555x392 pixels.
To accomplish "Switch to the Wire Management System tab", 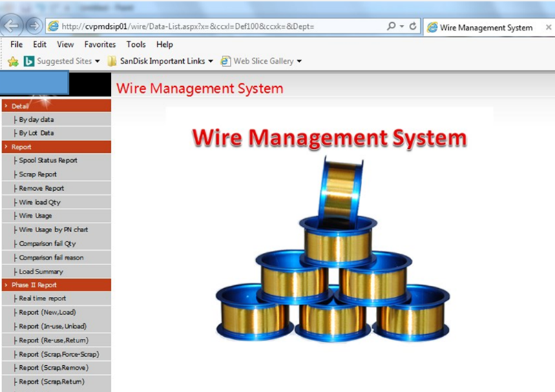I will tap(485, 28).
